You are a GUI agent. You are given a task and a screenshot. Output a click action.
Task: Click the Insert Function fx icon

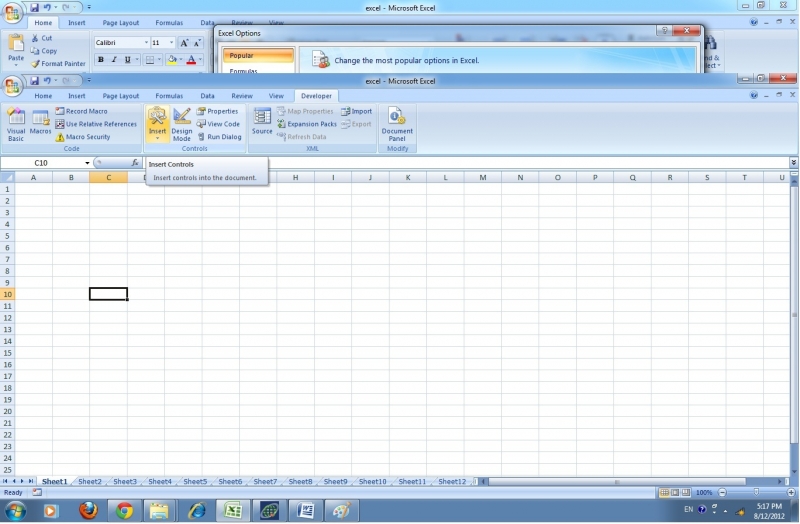click(x=135, y=162)
